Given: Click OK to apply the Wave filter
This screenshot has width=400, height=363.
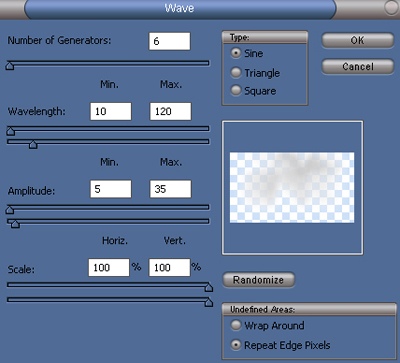Looking at the screenshot, I should tap(358, 40).
